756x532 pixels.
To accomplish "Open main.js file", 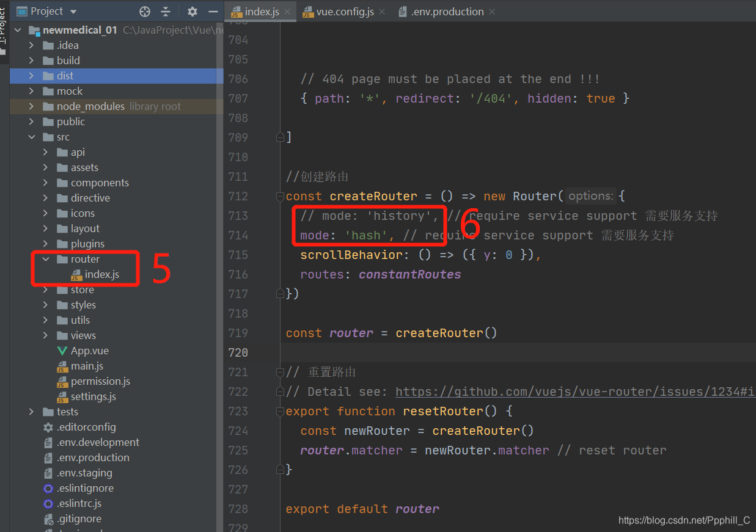I will click(x=87, y=366).
